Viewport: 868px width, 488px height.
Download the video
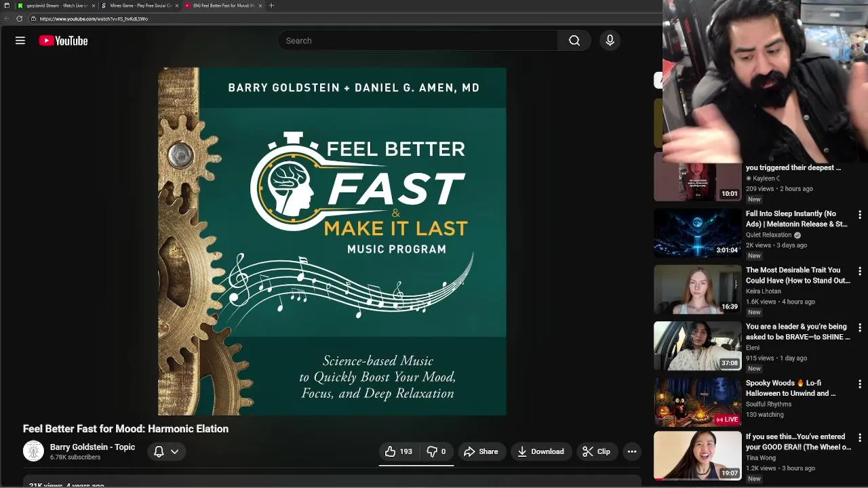541,451
